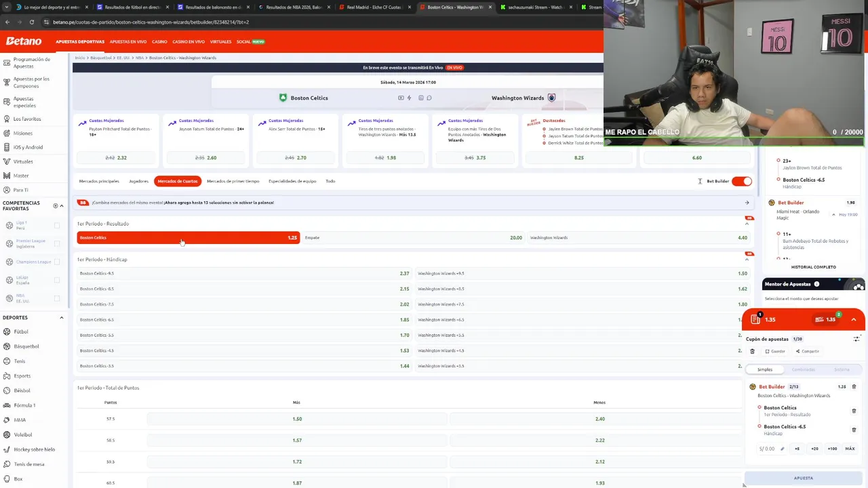This screenshot has width=868, height=488.
Task: Check NBA EE. UU. checkbox
Action: 57,298
